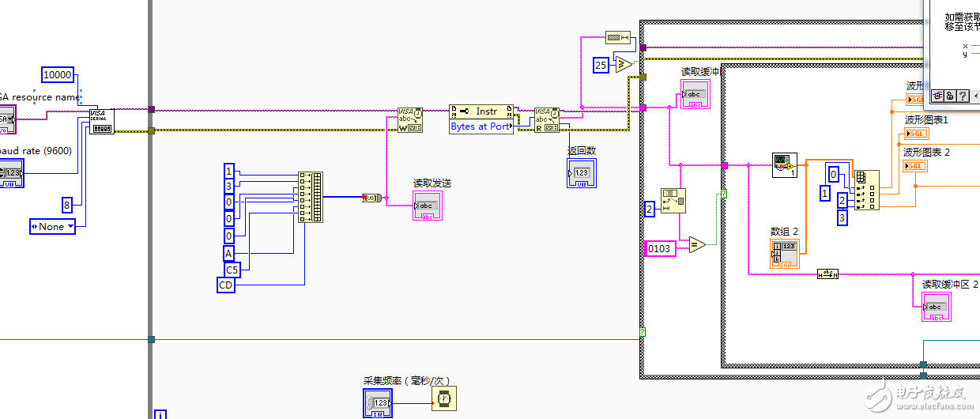Click the hex constant C5
Screen dimensions: 980x419
(232, 270)
